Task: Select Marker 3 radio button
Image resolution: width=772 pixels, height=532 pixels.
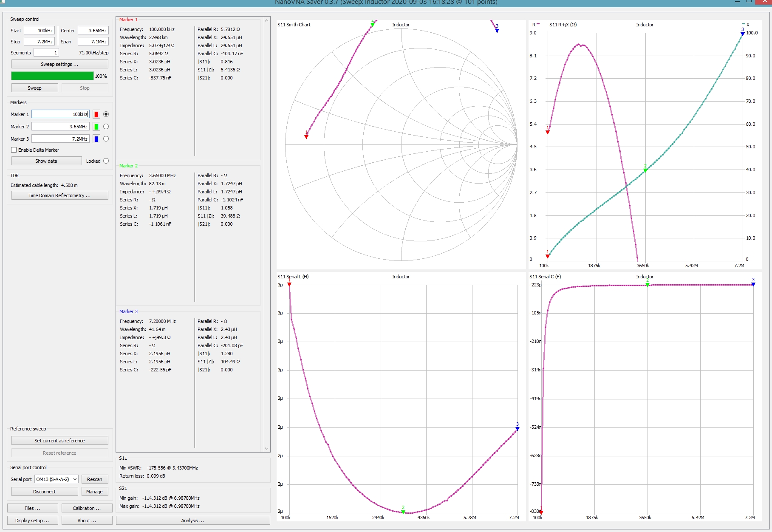Action: pyautogui.click(x=106, y=139)
